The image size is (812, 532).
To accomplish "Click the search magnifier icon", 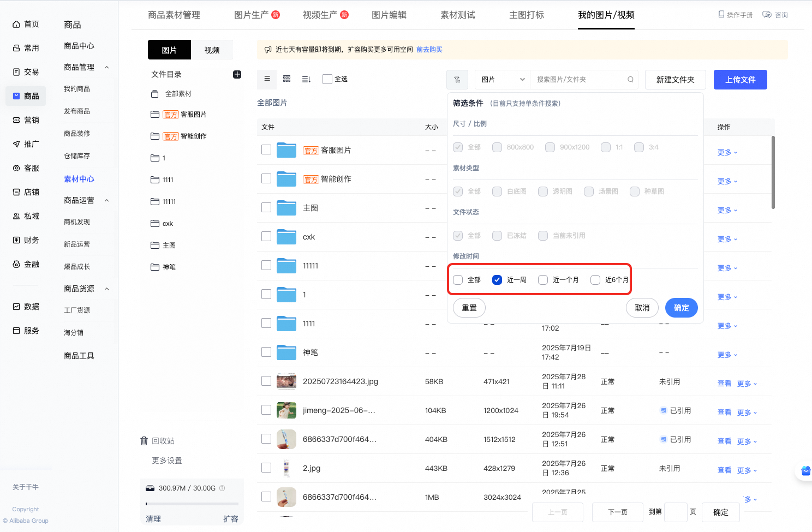I will (630, 80).
